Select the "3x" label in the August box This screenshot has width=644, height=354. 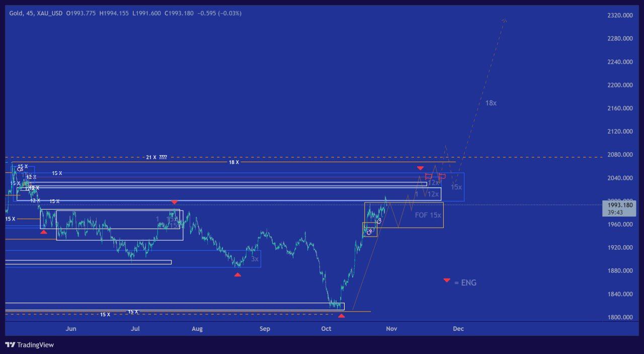pyautogui.click(x=255, y=259)
